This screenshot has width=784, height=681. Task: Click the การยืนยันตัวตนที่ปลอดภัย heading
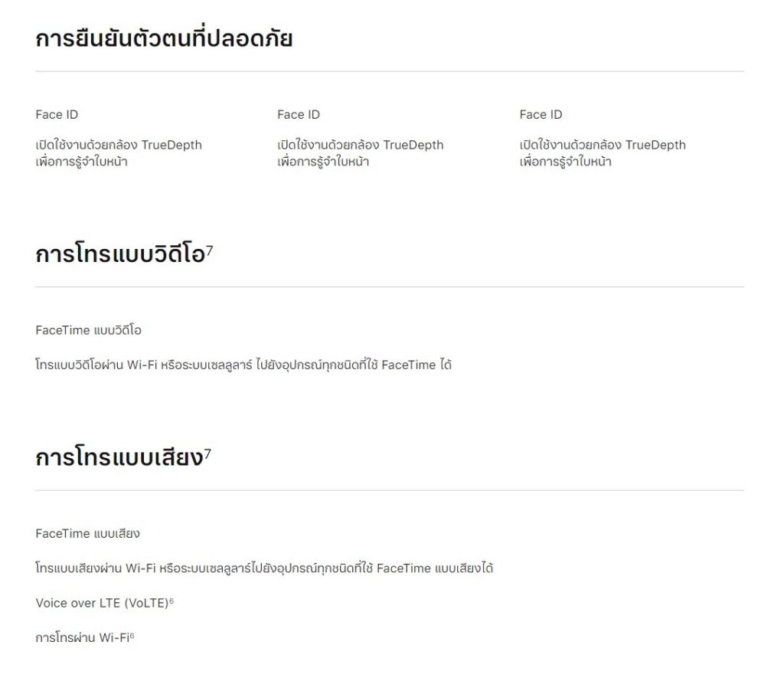coord(164,38)
